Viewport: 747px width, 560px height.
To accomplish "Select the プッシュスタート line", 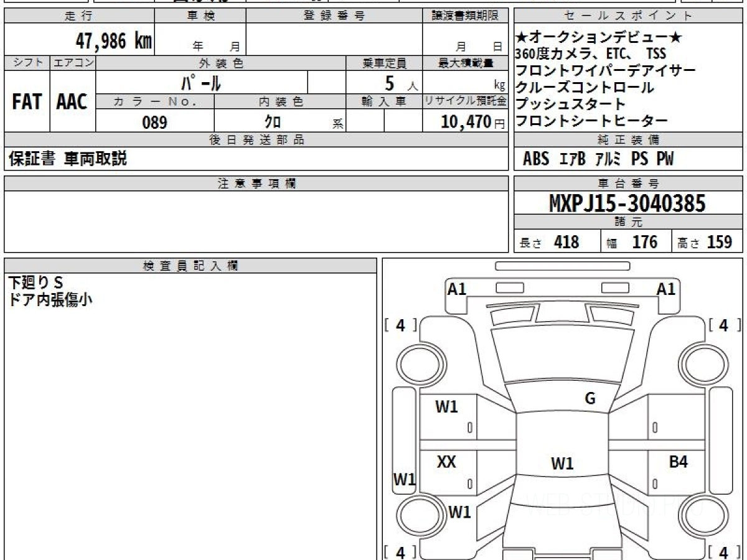I will click(571, 104).
